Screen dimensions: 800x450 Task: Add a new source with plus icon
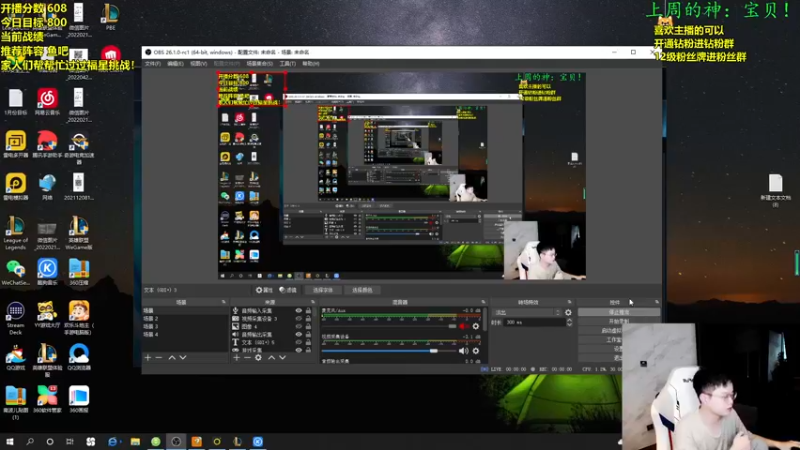(236, 358)
